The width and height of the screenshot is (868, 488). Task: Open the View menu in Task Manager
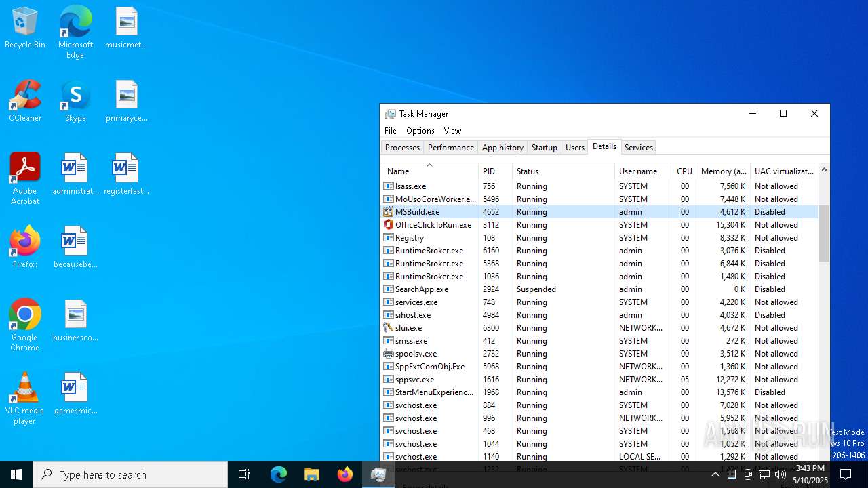point(452,131)
